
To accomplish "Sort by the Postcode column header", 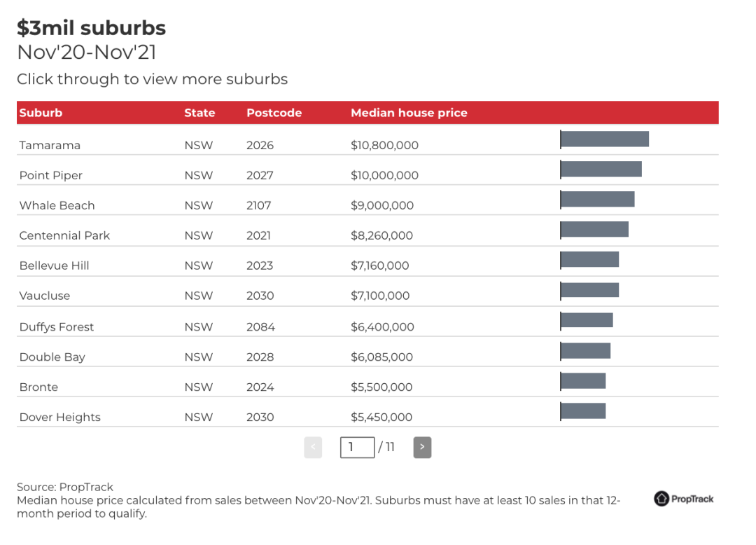I will click(x=274, y=113).
